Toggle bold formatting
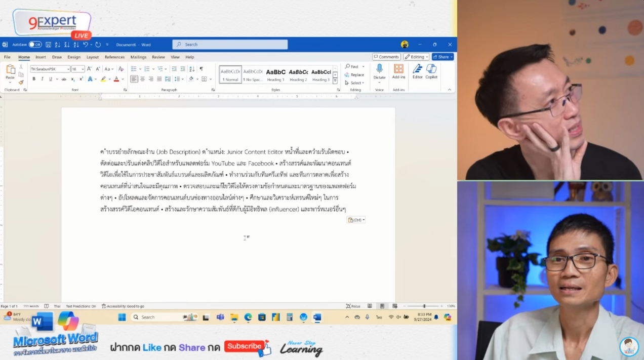 (34, 79)
